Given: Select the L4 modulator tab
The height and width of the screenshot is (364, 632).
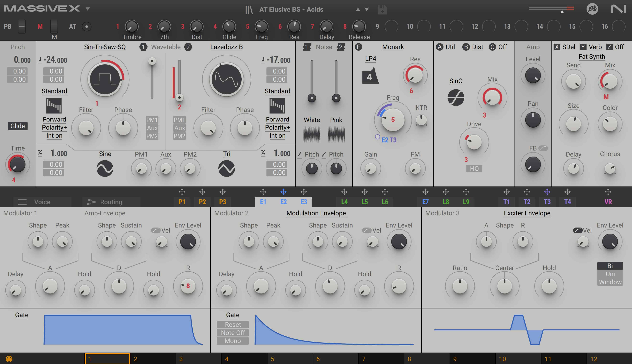Looking at the screenshot, I should point(344,202).
